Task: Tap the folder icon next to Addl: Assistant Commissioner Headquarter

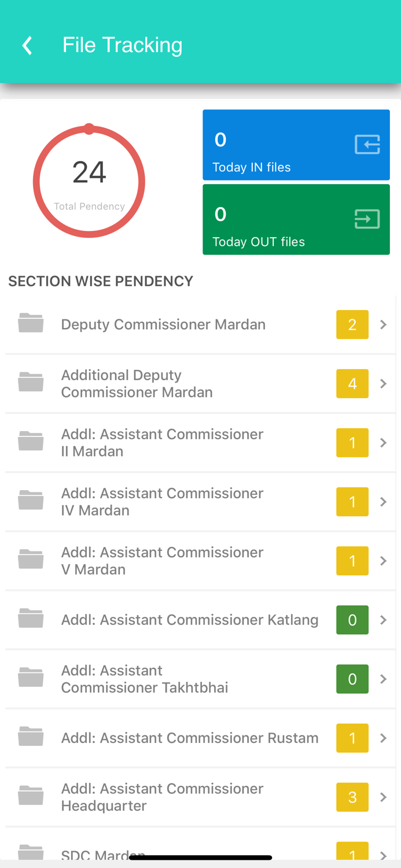Action: [30, 796]
